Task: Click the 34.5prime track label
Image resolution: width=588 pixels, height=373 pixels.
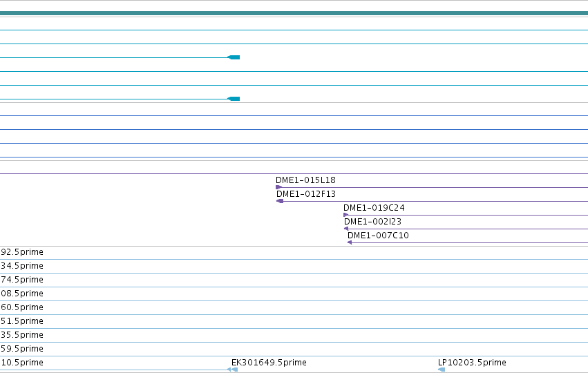Action: pos(22,266)
